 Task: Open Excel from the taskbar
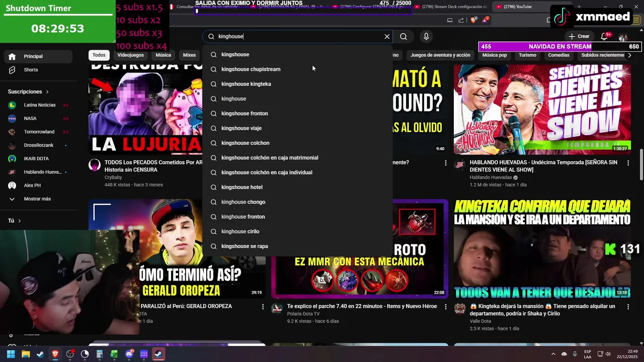click(114, 354)
